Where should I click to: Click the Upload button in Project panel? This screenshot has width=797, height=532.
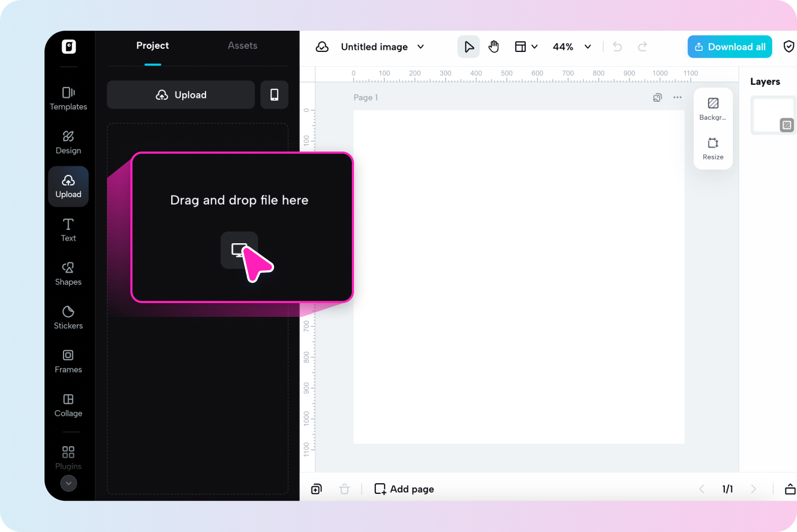click(181, 95)
